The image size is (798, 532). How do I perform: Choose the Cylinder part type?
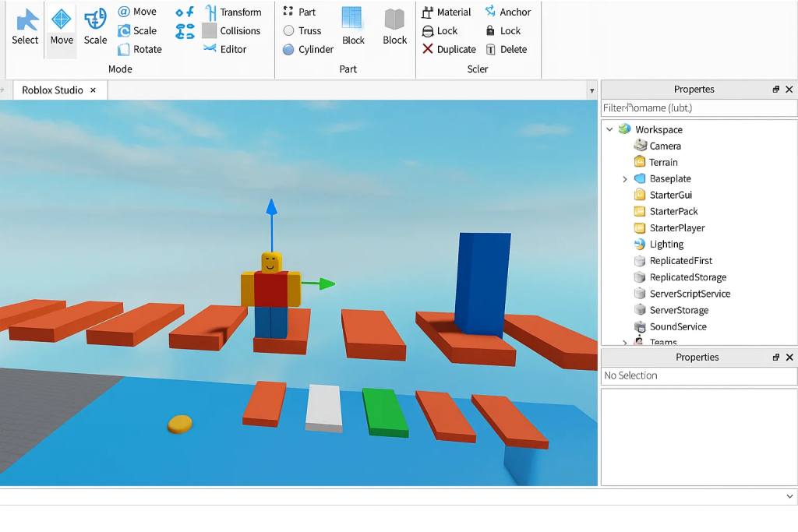[309, 49]
